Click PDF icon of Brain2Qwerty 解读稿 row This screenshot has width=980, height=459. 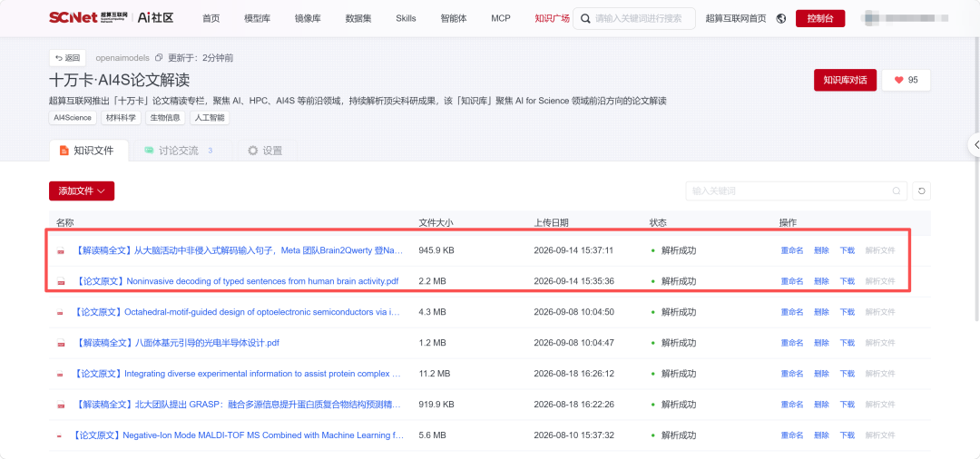coord(61,251)
